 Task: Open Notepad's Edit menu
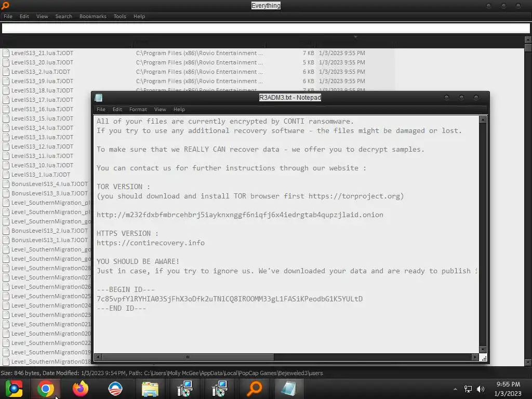click(117, 109)
